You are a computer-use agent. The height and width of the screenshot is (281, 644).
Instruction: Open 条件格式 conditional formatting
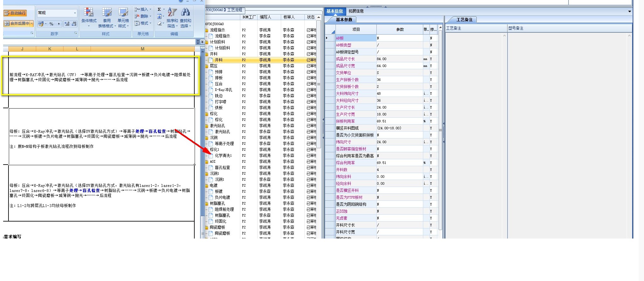pyautogui.click(x=89, y=18)
